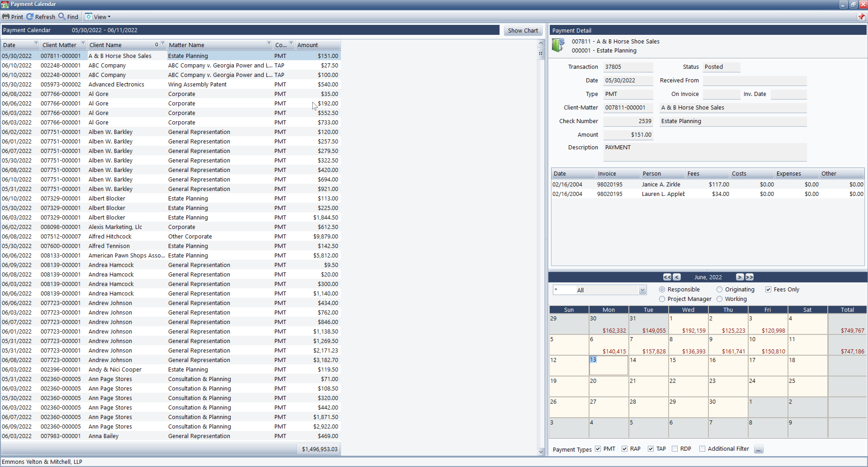Screen dimensions: 868x467
Task: Click grand total $1,496,953.03
Action: 319,449
